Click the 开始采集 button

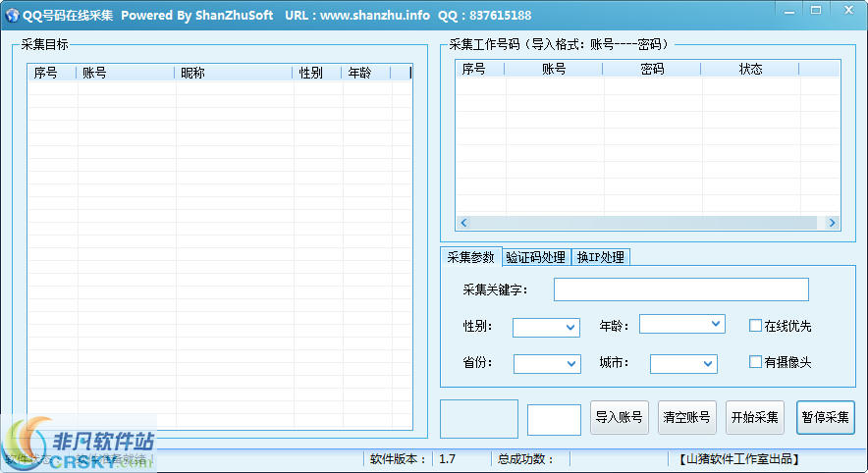click(x=755, y=417)
